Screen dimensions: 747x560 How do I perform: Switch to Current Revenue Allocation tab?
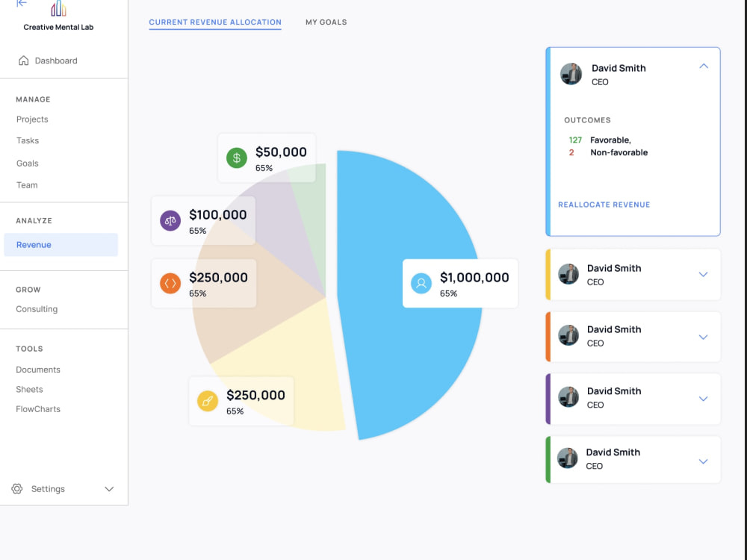pos(215,22)
